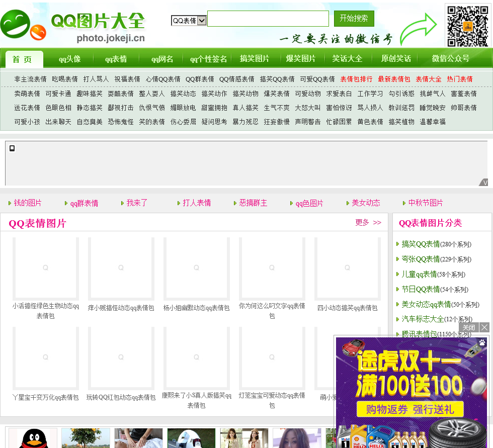493x448 pixels.
Task: Open thumbnail for 痒小贱搞怪动态qq表情包
Action: tap(121, 268)
